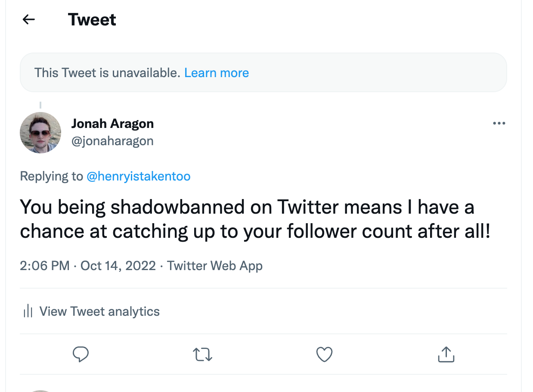Click the Tweet page heading
Image resolution: width=533 pixels, height=392 pixels.
point(92,20)
